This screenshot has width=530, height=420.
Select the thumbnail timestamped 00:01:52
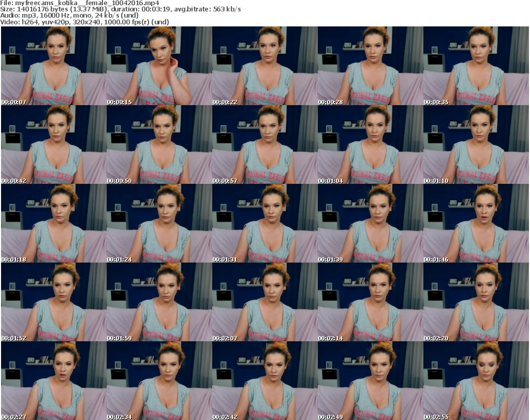54,302
